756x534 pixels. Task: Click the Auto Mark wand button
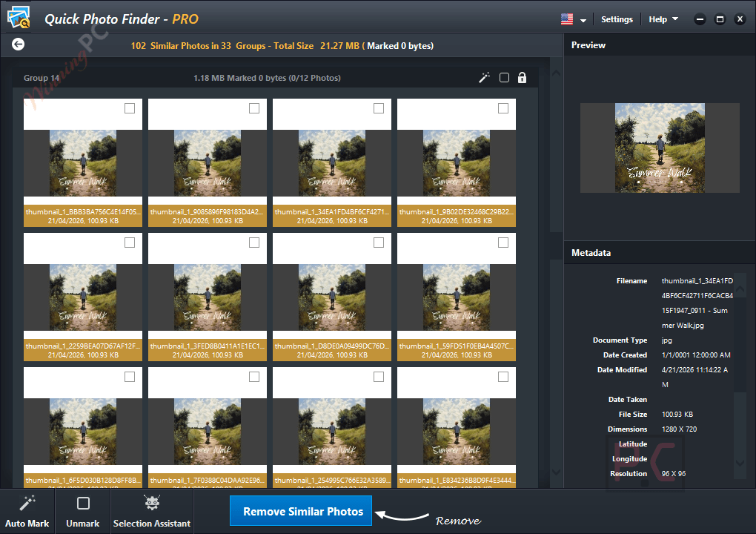coord(27,512)
